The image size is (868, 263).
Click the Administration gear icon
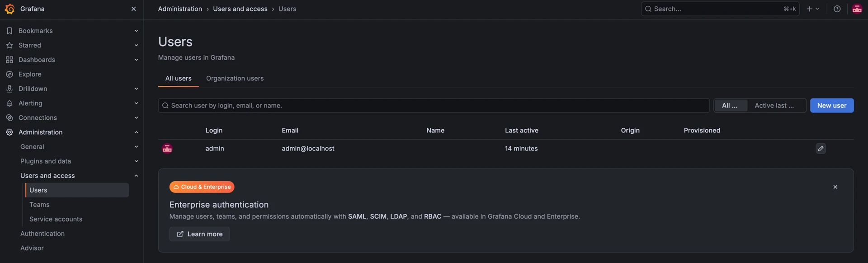click(x=9, y=132)
